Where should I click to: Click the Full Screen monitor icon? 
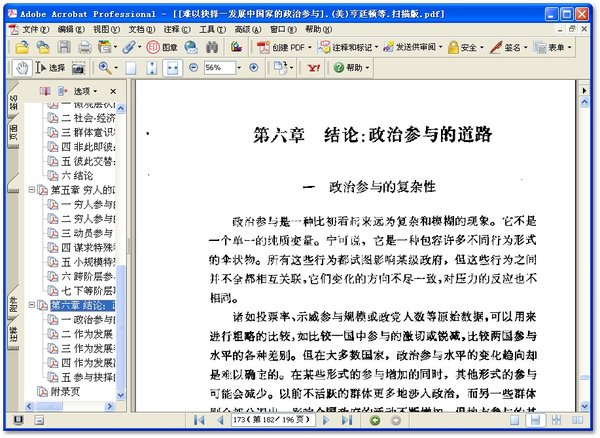click(x=18, y=420)
